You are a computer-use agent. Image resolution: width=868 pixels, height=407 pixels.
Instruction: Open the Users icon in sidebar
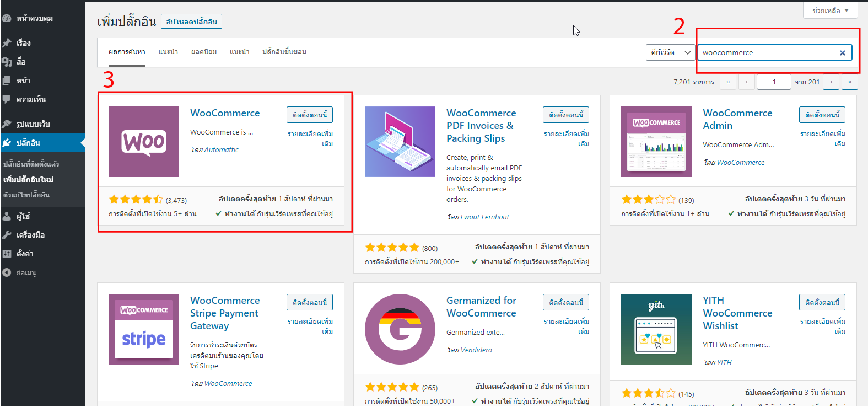point(7,216)
